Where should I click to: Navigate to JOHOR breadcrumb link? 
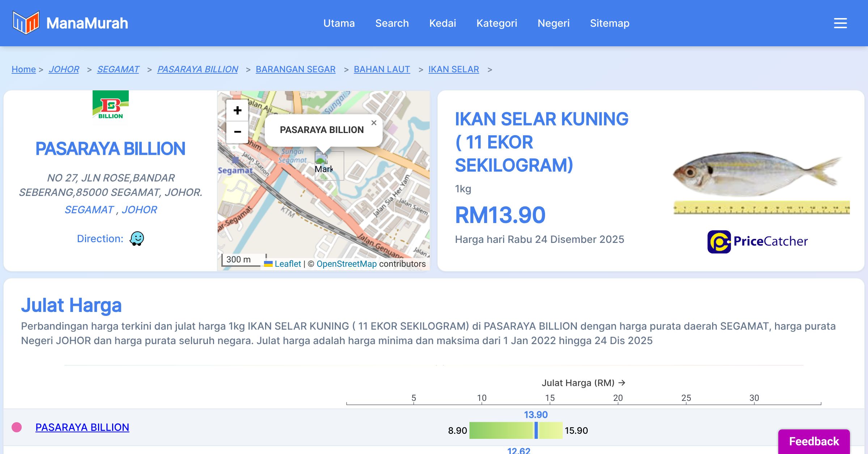coord(64,69)
